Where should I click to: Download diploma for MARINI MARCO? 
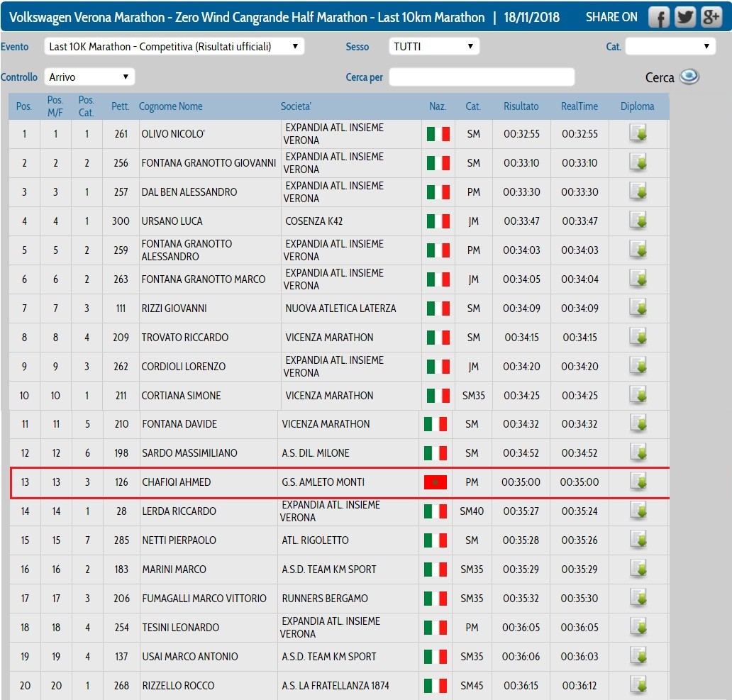click(x=638, y=569)
